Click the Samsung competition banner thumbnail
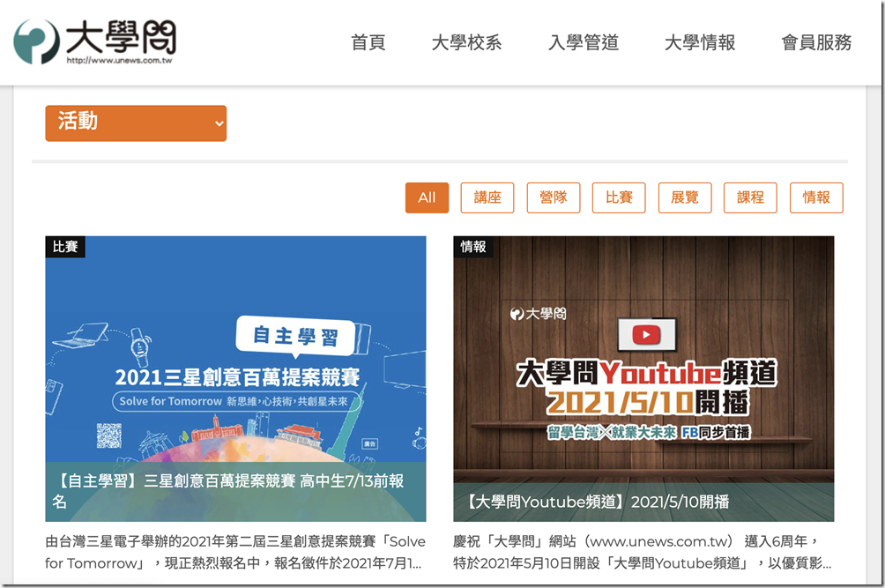This screenshot has height=588, width=885. (x=235, y=370)
